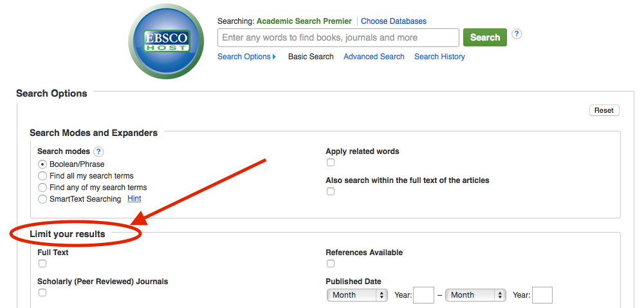
Task: Click the Search Options section heading
Action: click(x=51, y=93)
